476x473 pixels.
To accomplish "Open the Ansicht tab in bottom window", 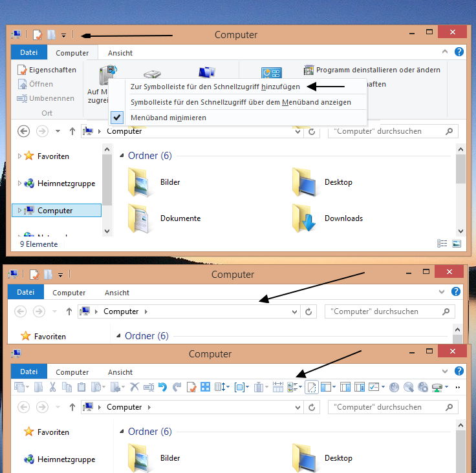I will pyautogui.click(x=120, y=372).
